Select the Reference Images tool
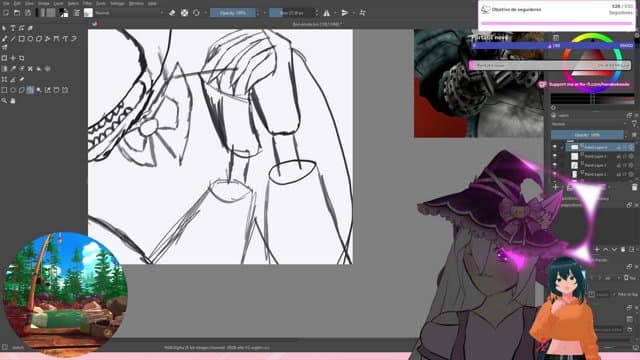 (21, 80)
